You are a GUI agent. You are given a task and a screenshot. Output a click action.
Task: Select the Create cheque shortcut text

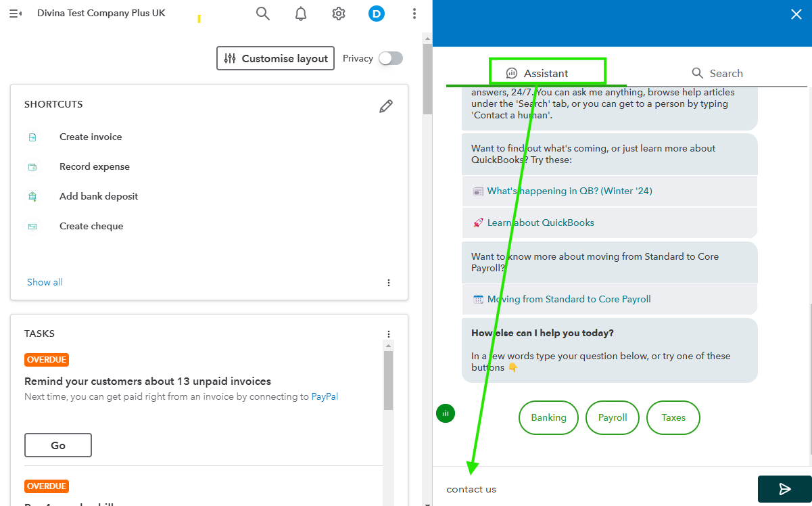coord(91,226)
